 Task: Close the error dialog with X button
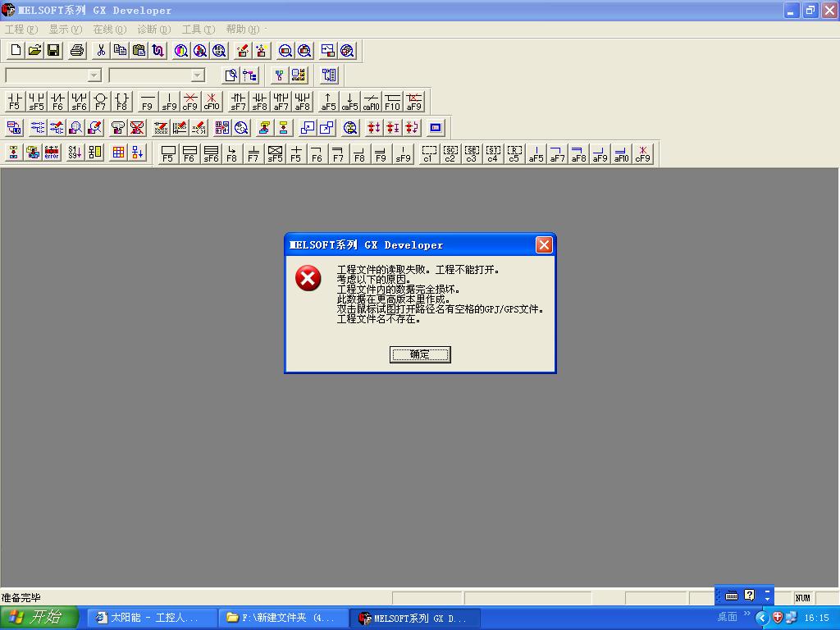click(543, 245)
